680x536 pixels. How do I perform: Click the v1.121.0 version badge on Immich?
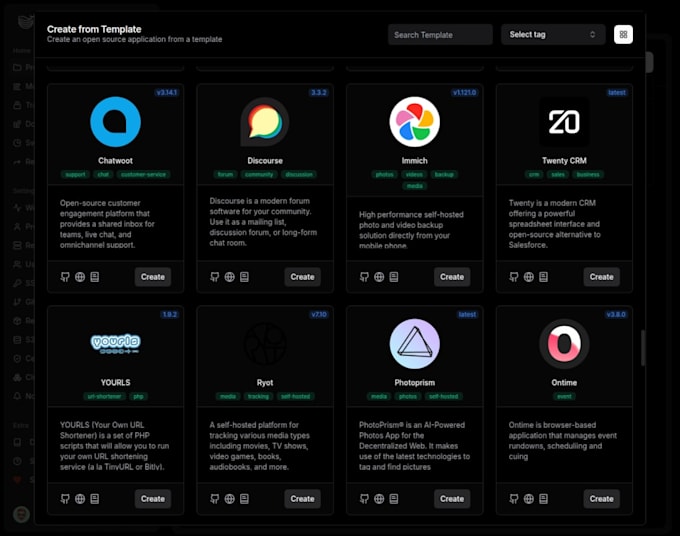pos(464,92)
